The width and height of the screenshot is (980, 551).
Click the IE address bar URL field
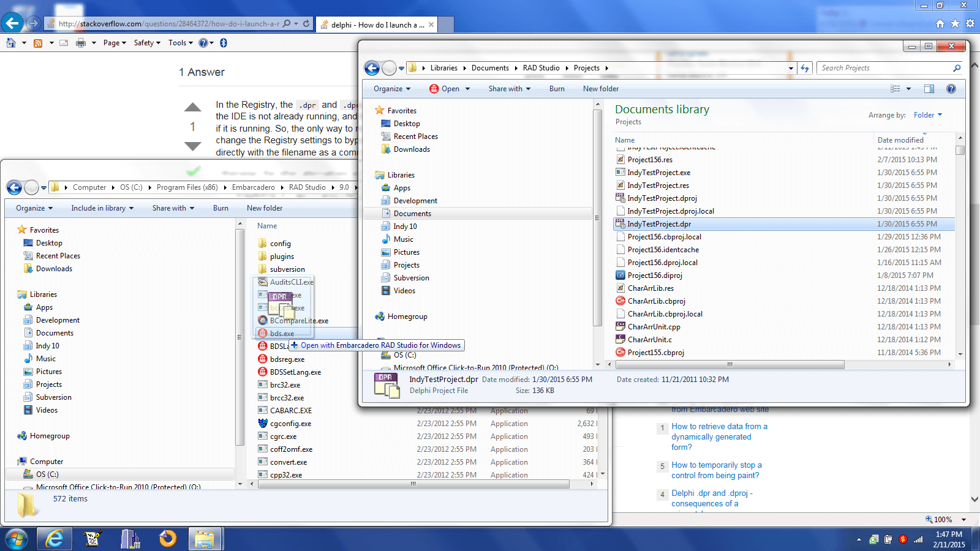coord(168,24)
